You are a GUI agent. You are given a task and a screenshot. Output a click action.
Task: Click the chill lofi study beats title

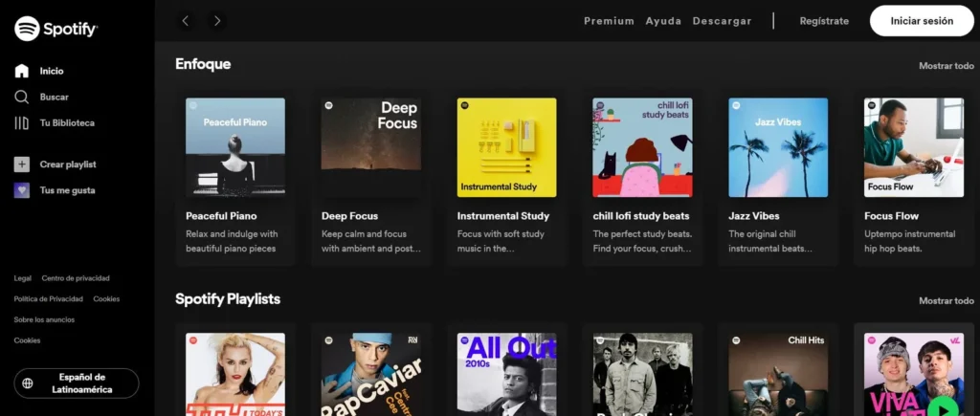[x=641, y=216]
